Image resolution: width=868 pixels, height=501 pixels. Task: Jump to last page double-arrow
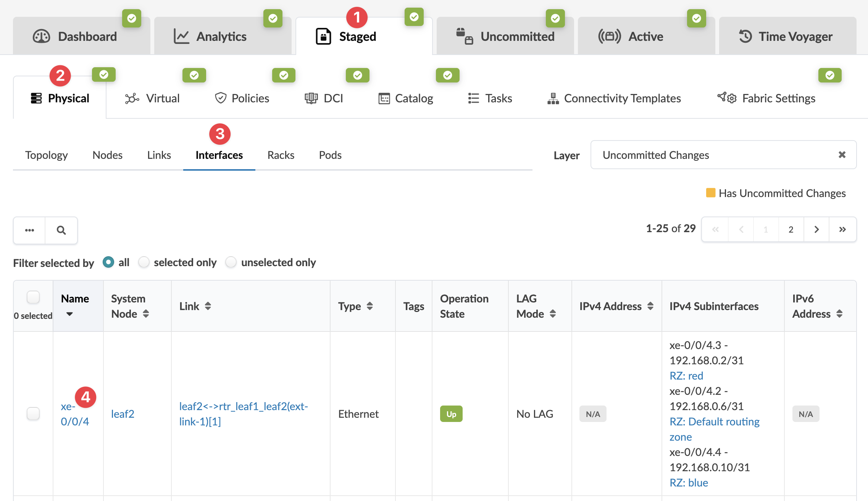click(x=842, y=229)
